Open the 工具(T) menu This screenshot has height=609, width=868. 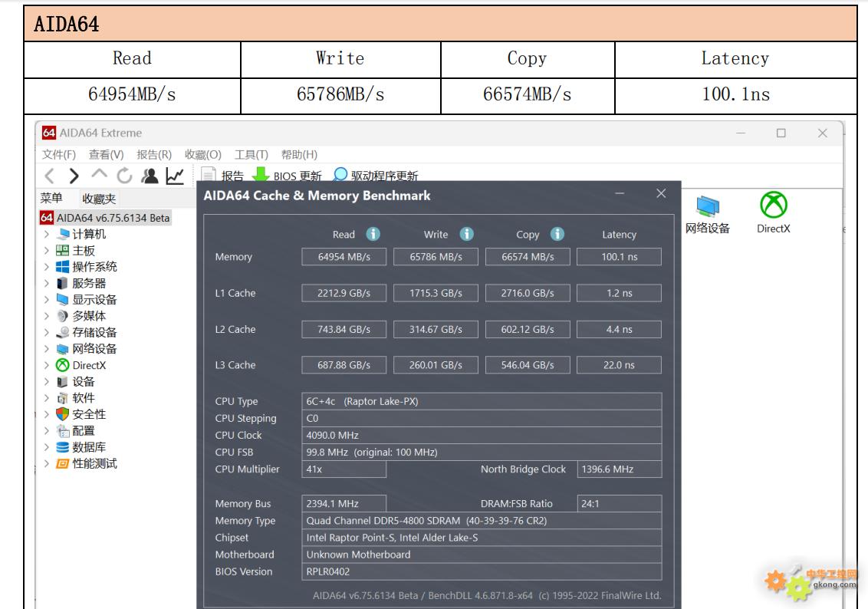(252, 154)
